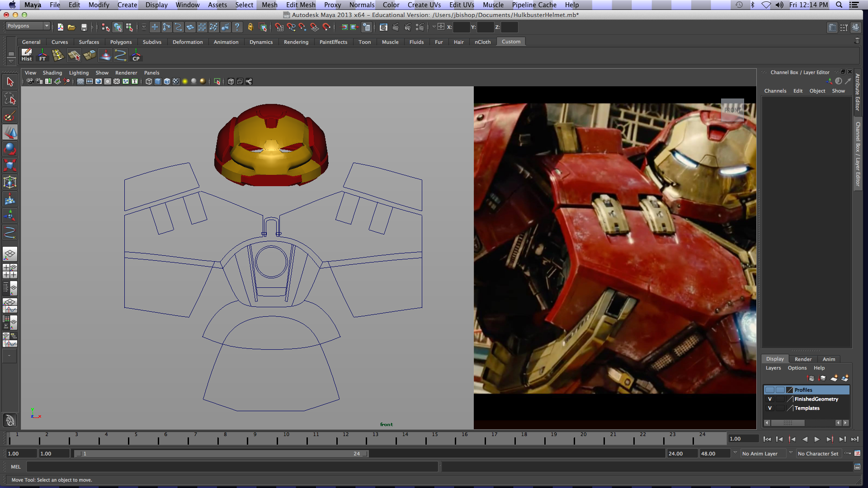Choose the Paint Selection tool
Screen dimensions: 868x488
tap(10, 116)
